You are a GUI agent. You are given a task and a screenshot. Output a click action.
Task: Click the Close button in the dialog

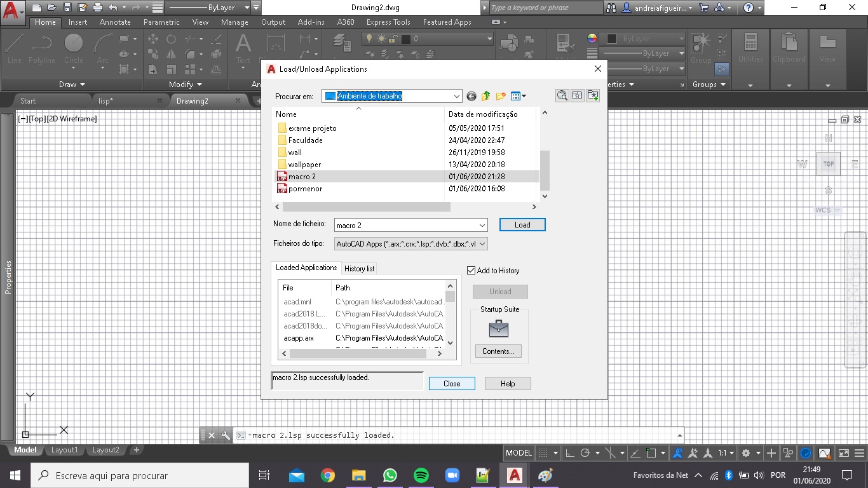pyautogui.click(x=452, y=383)
